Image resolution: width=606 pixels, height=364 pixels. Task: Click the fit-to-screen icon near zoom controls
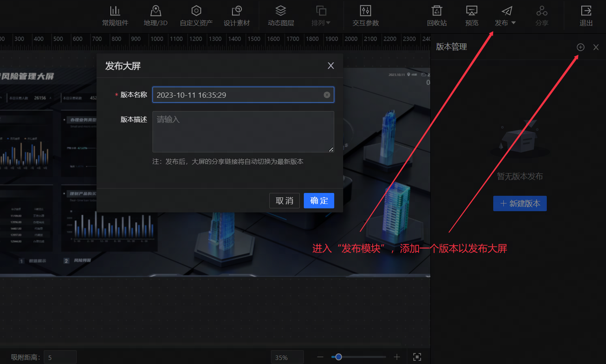coord(417,357)
